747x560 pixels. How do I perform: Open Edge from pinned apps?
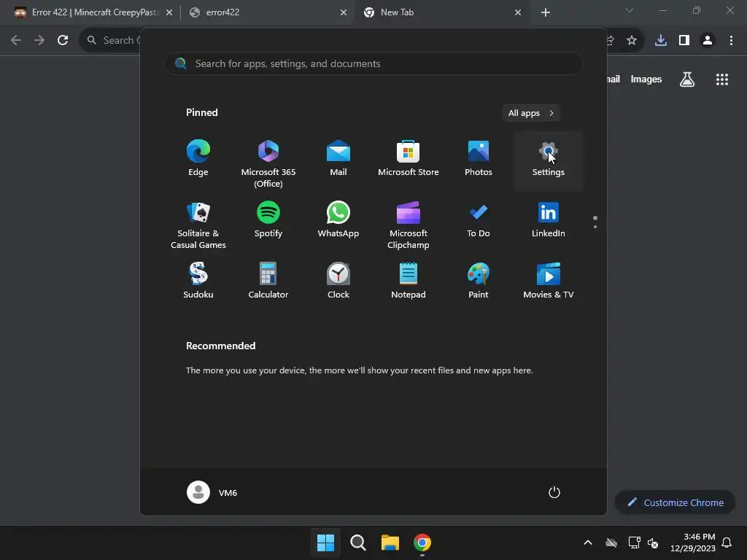198,160
